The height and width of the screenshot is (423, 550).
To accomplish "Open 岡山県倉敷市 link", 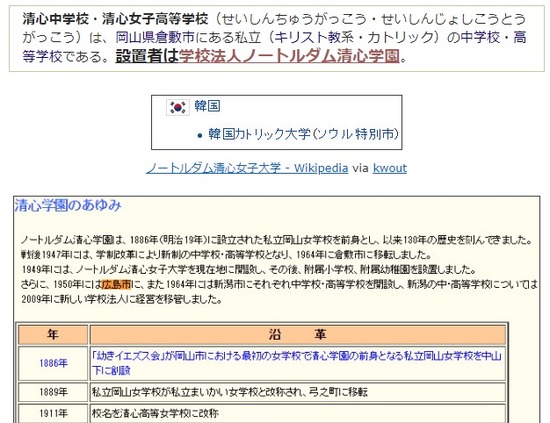I will [155, 37].
